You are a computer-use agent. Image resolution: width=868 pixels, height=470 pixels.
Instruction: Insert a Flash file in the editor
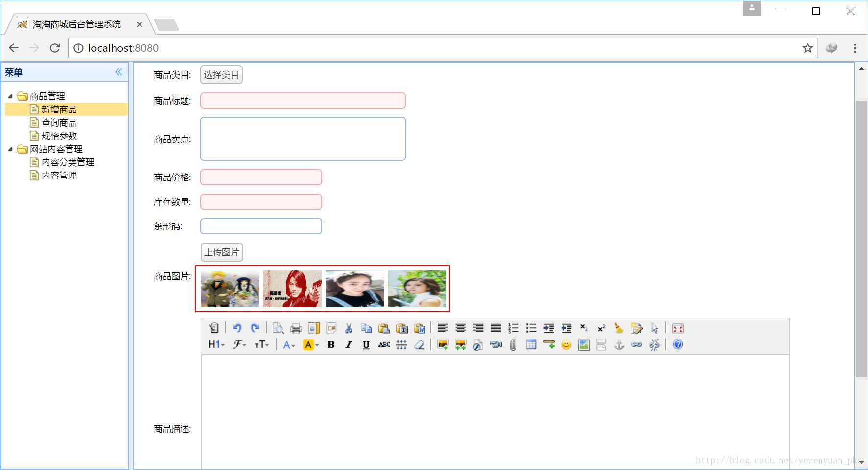click(x=478, y=345)
